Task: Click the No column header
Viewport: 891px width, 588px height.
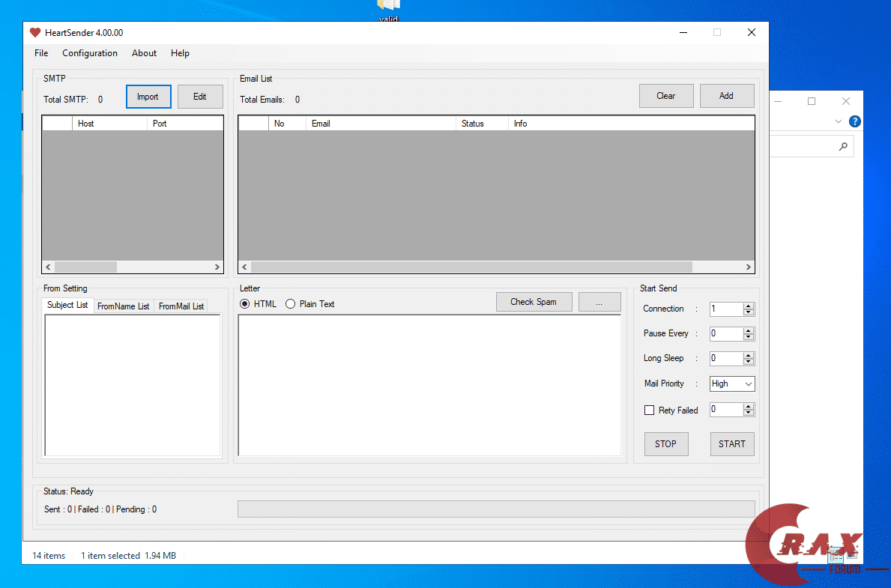Action: [x=288, y=124]
